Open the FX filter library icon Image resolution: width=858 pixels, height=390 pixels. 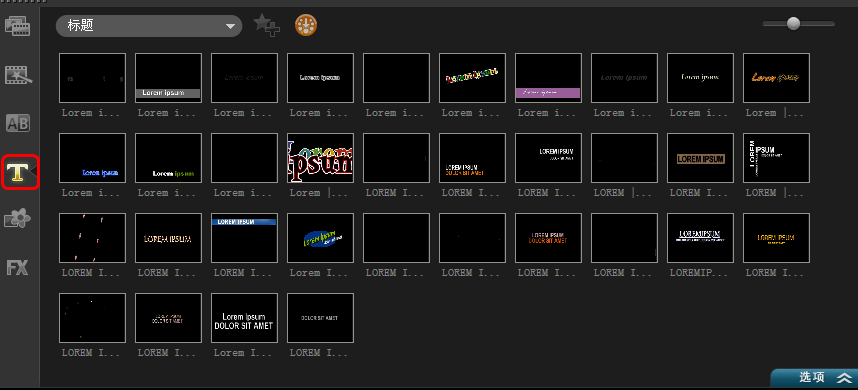click(x=18, y=267)
